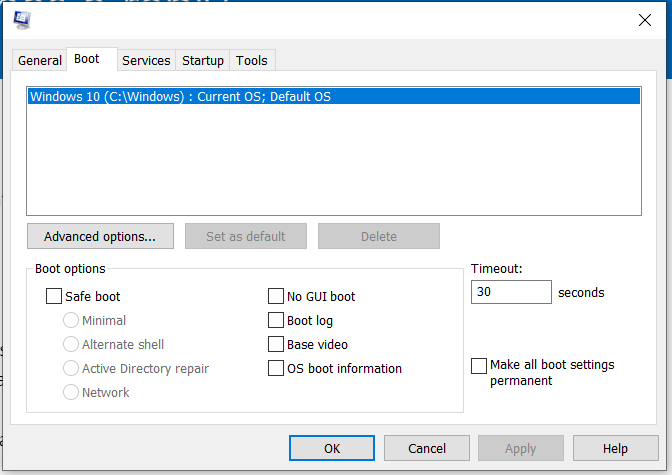The height and width of the screenshot is (475, 672).
Task: Select the Alternate shell radio button
Action: (x=71, y=344)
